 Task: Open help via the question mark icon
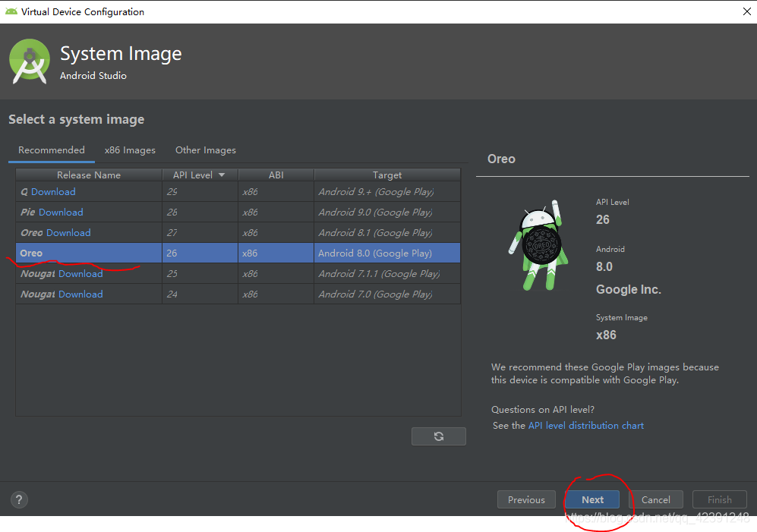pyautogui.click(x=18, y=499)
